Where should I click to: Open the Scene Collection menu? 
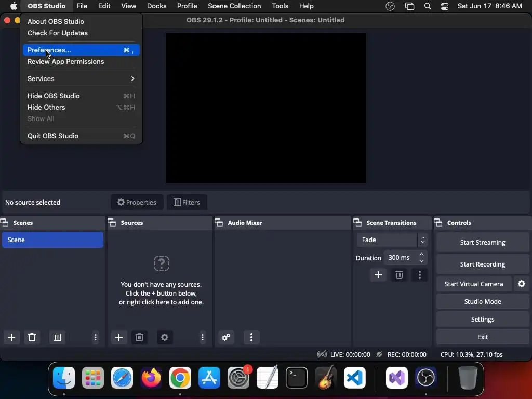234,6
